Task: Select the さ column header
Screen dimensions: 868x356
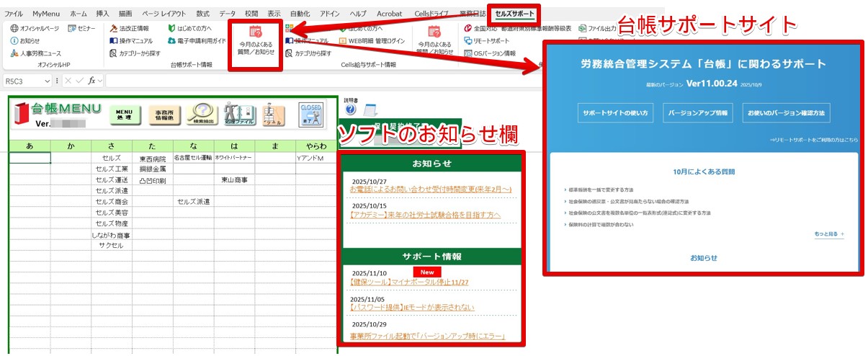Action: point(112,146)
